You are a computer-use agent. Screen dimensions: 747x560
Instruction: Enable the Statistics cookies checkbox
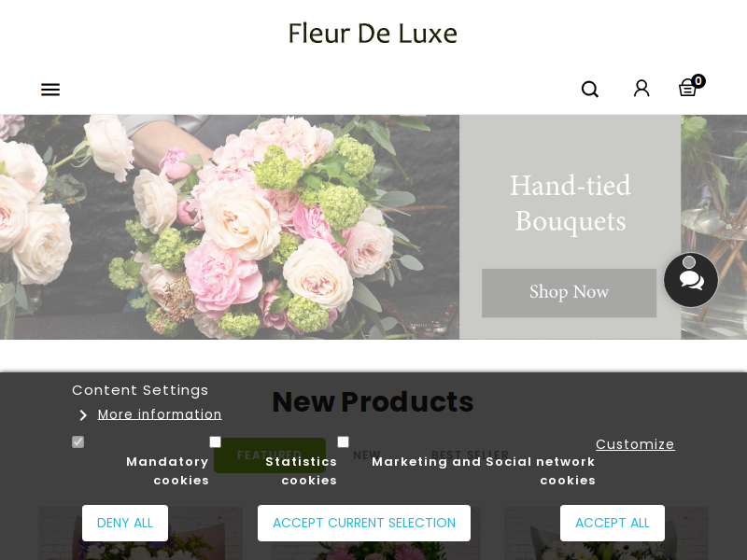(x=216, y=441)
